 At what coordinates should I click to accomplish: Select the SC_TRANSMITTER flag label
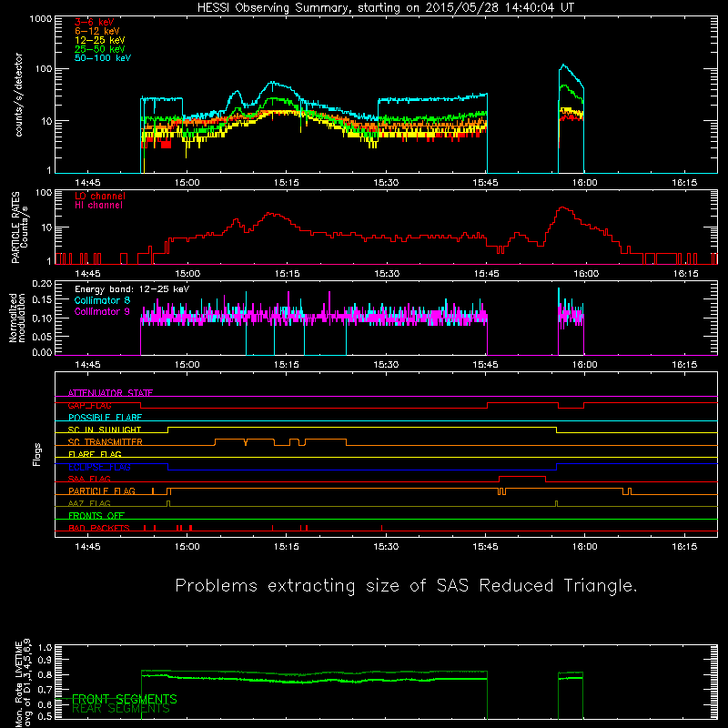click(106, 442)
